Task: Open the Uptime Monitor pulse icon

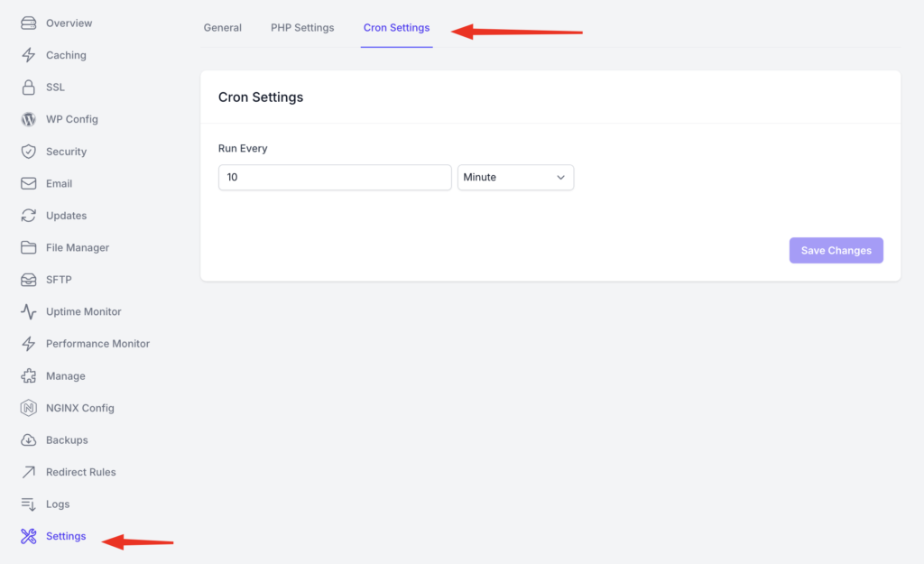Action: click(x=28, y=311)
